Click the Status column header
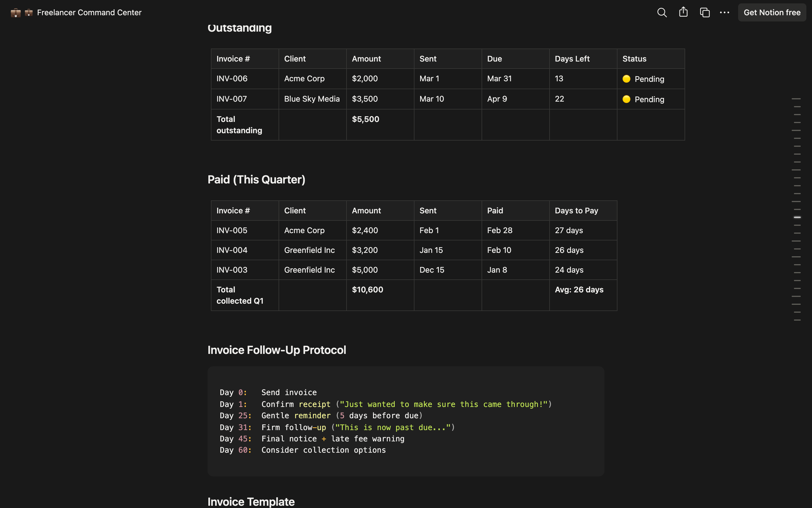 coord(651,59)
